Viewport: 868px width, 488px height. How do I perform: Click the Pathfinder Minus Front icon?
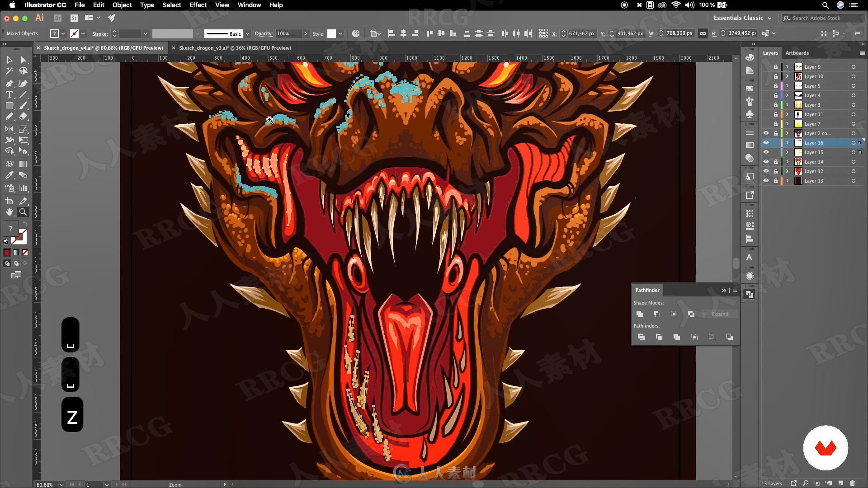657,314
